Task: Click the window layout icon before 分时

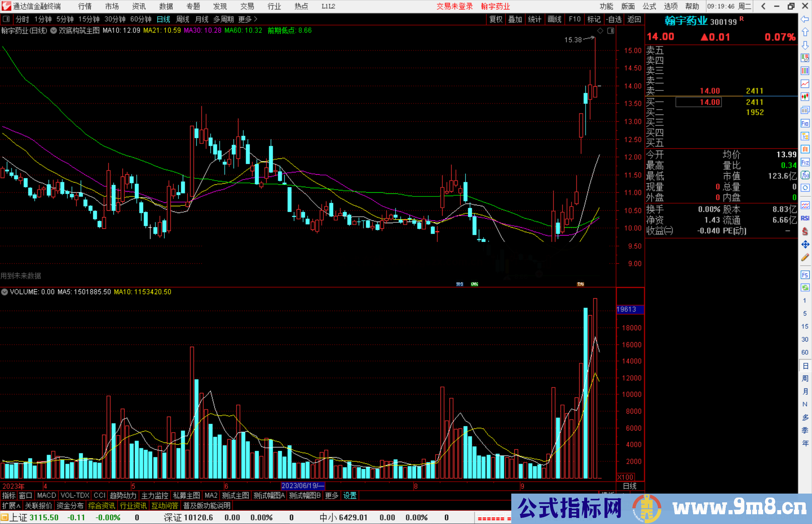Action: coord(6,19)
